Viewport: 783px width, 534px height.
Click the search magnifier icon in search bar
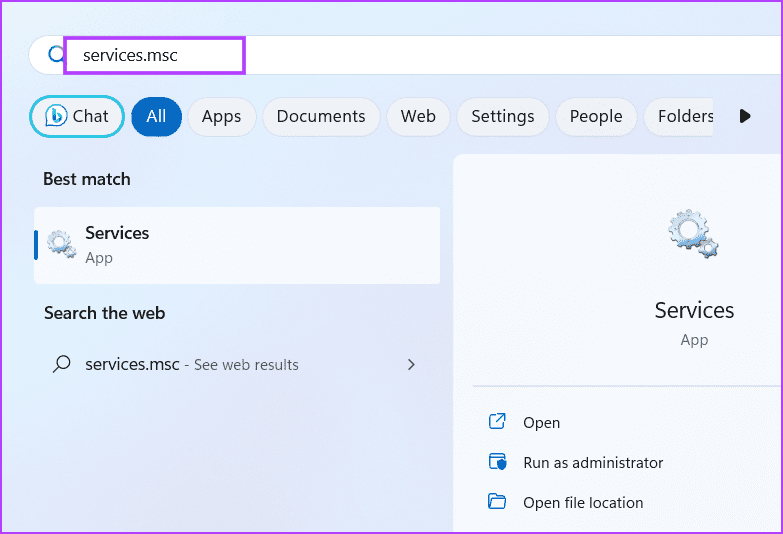[55, 54]
